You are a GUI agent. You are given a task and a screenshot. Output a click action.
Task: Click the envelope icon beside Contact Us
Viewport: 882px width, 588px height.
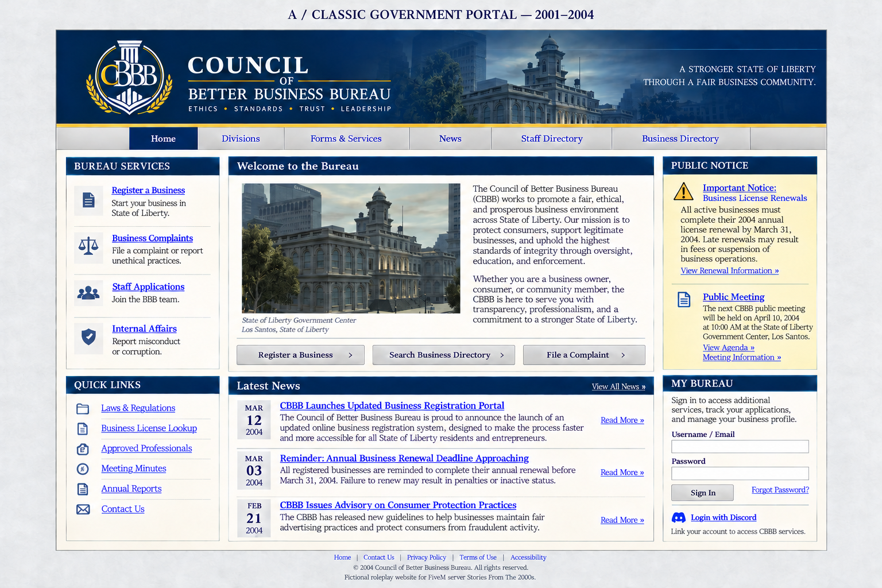83,509
